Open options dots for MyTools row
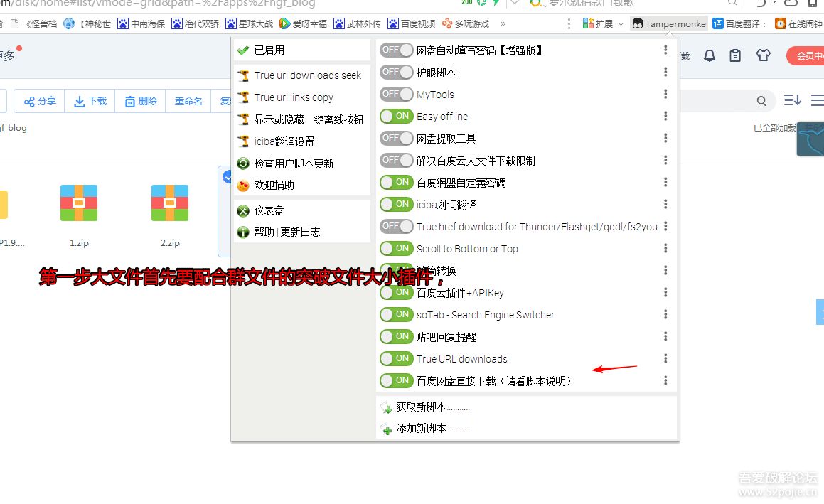Viewport: 824px width, 504px height. pyautogui.click(x=665, y=94)
